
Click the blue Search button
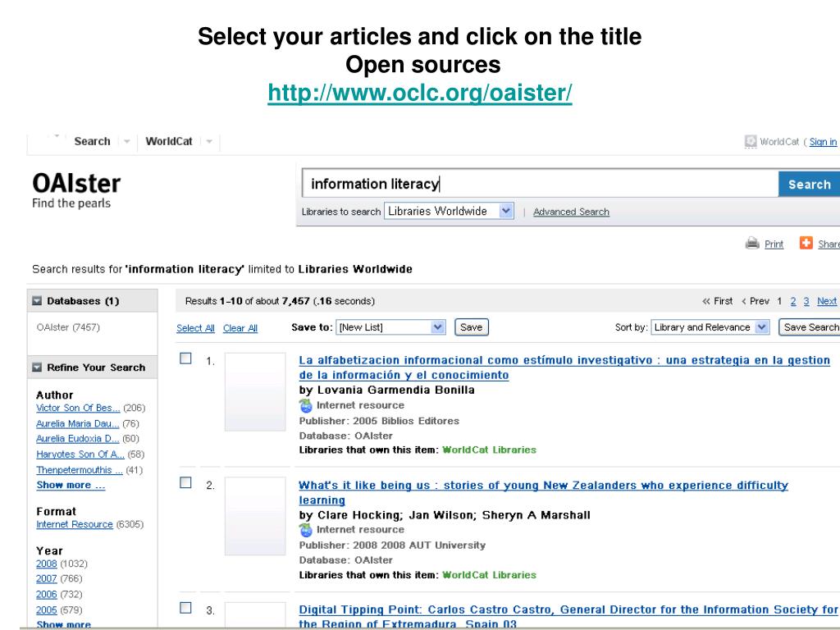click(809, 185)
